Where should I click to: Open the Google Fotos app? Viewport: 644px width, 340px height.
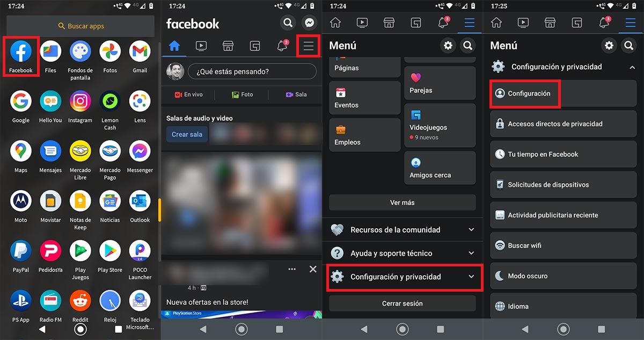(x=110, y=52)
